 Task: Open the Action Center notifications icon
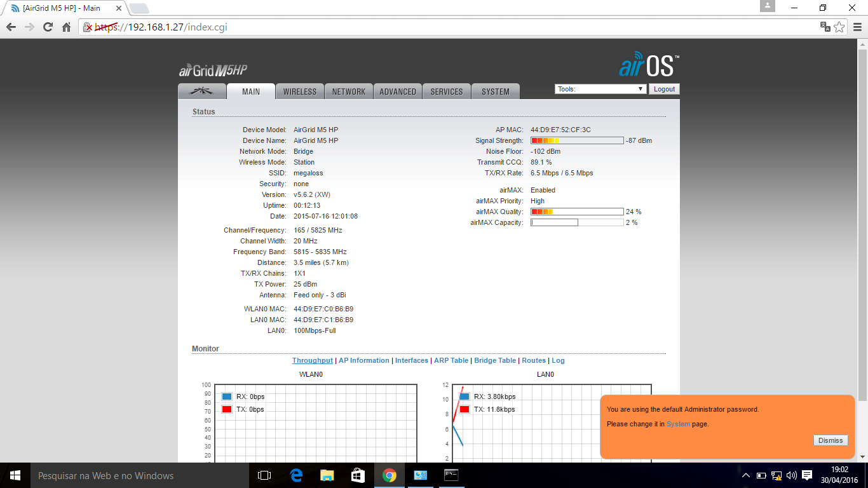click(x=807, y=475)
